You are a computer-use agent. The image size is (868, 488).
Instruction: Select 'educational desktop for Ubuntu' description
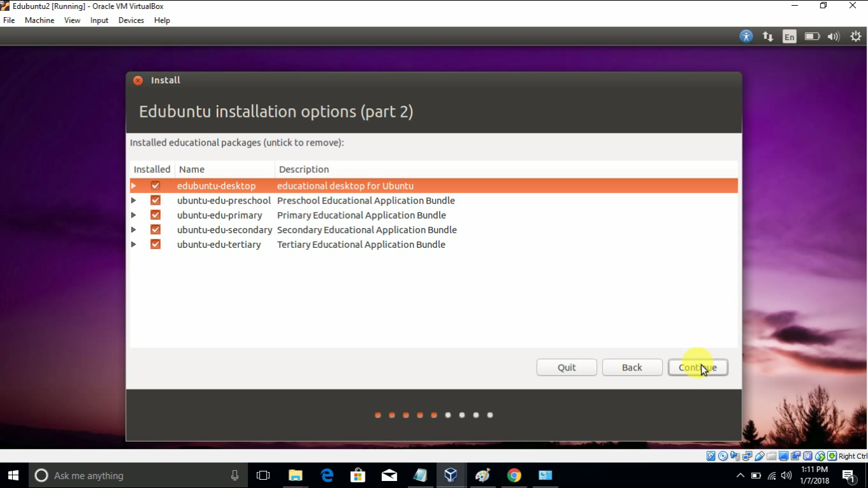click(x=345, y=186)
